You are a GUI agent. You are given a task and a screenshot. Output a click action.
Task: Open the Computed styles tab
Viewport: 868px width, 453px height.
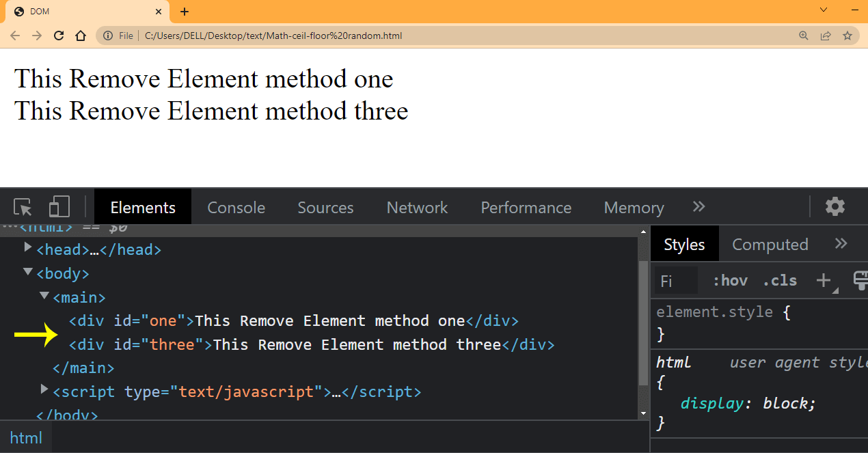770,243
